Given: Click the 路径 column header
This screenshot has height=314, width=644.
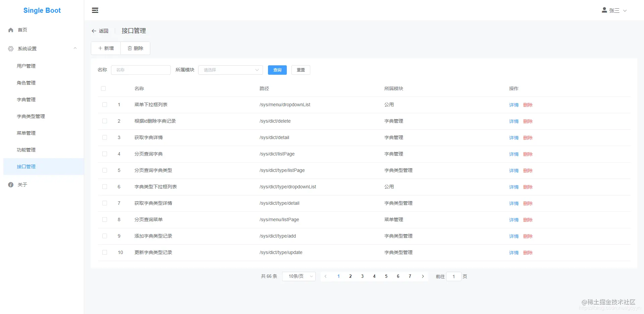Looking at the screenshot, I should 264,88.
